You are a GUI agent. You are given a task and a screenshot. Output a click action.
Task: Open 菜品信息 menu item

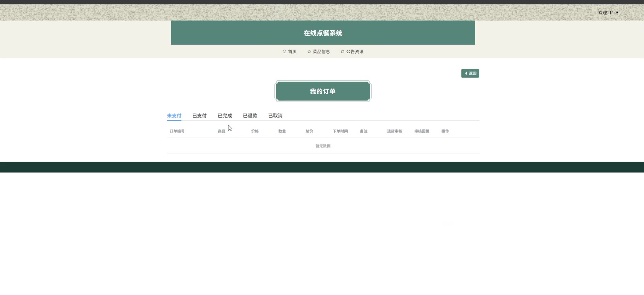[x=319, y=52]
